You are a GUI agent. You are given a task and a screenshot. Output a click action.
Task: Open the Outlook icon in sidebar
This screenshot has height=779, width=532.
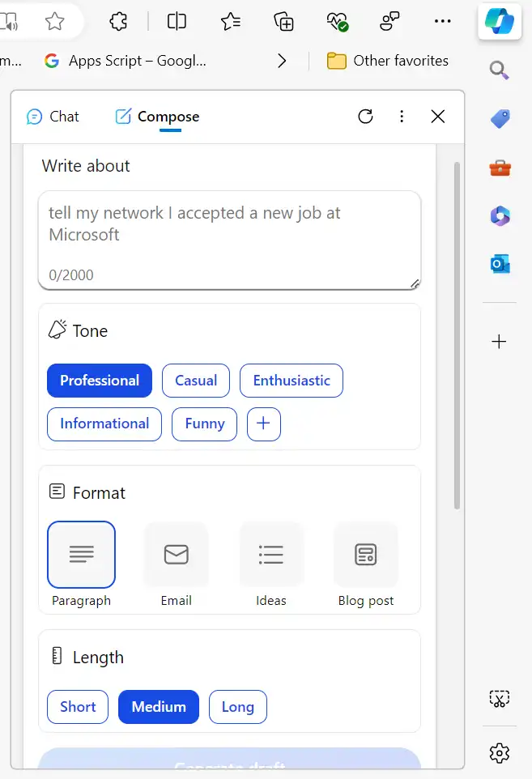(500, 264)
